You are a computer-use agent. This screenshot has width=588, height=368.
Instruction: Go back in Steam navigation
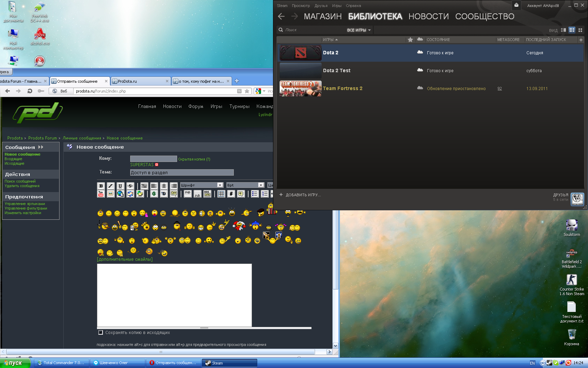[x=281, y=16]
